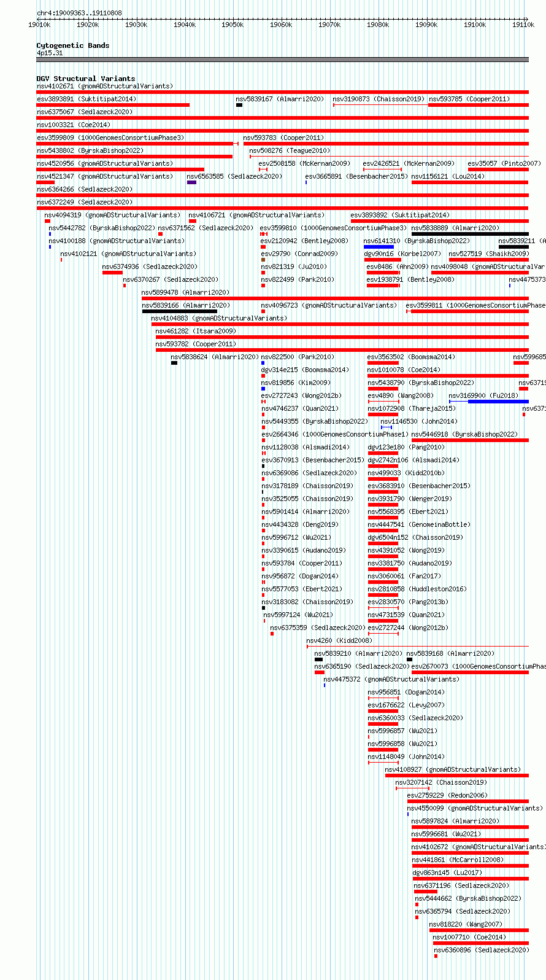Select nsv4096723 gnomAD variant
The height and width of the screenshot is (980, 546).
[x=329, y=305]
